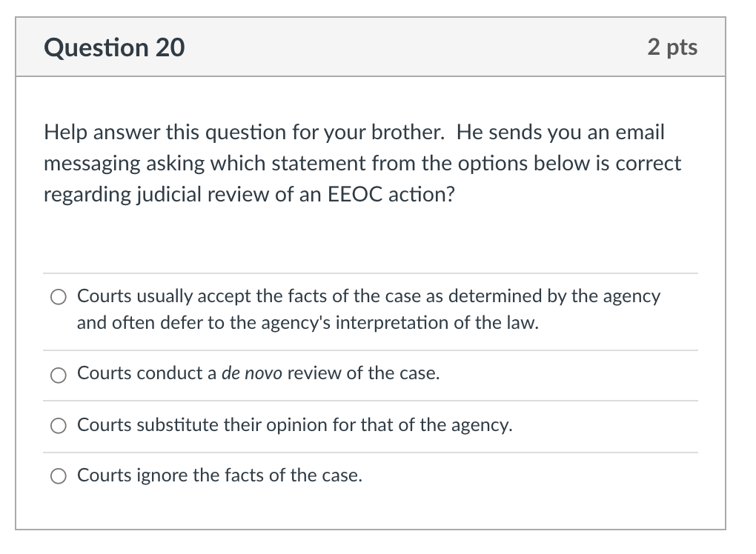Click the answer text about agency interpretation
The height and width of the screenshot is (554, 756).
368,309
